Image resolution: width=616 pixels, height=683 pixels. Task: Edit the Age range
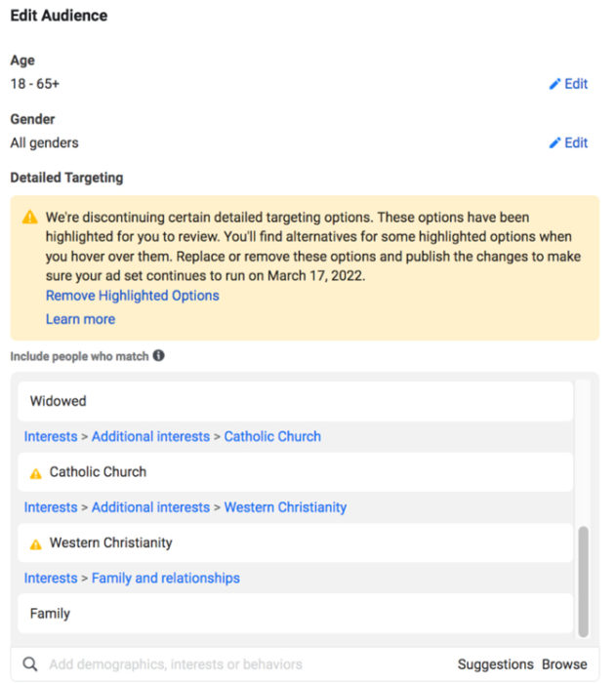tap(568, 84)
